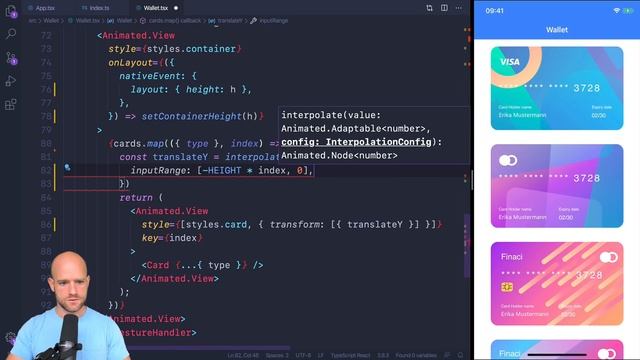Click the TypeScript React language mode
This screenshot has height=360, width=640.
point(350,356)
